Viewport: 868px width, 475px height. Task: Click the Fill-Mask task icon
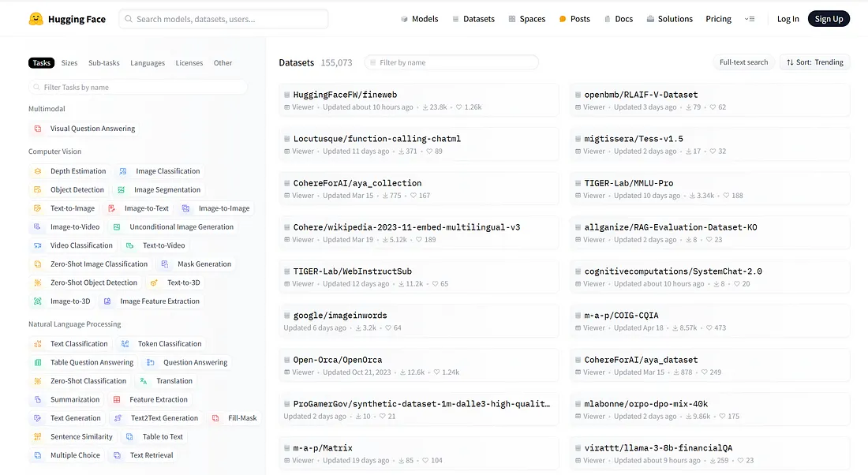[215, 418]
